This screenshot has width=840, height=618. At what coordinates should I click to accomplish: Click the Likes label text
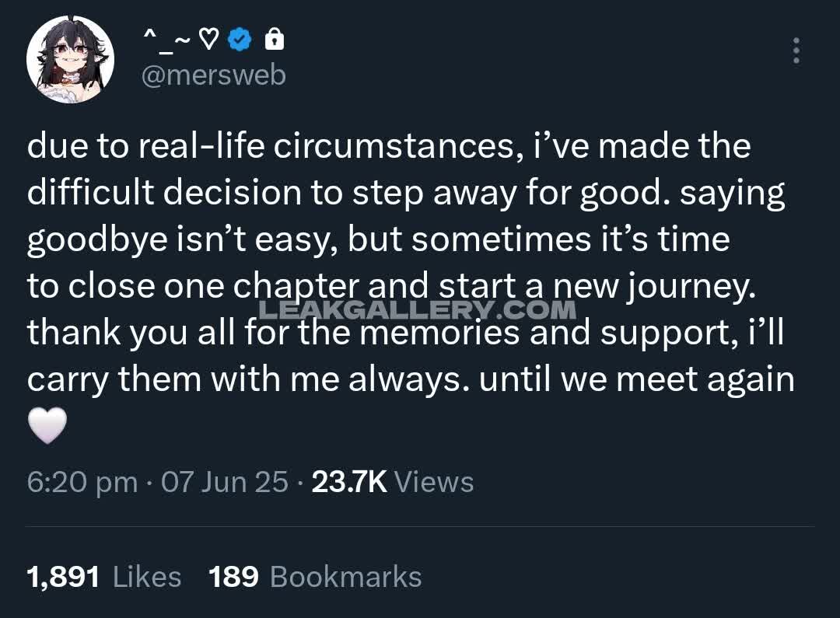click(x=147, y=577)
